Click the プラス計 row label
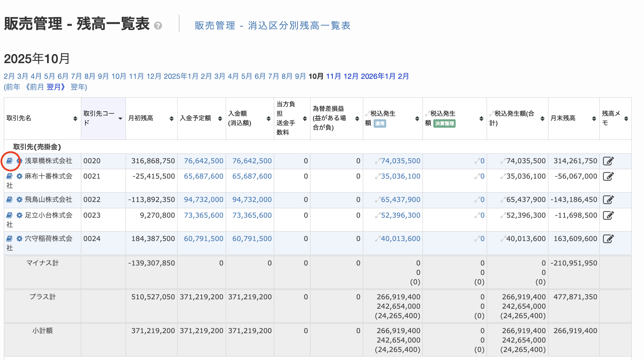Viewport: 644px width, 360px height. [43, 297]
